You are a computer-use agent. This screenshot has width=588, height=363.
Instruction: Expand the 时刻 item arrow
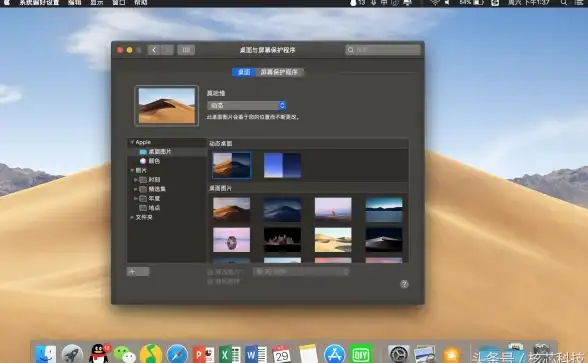(135, 180)
